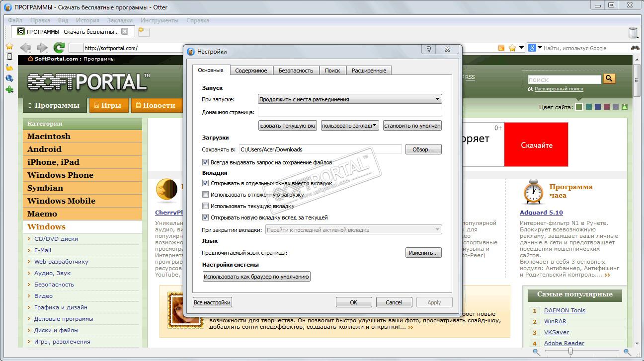Open the DAEMON Tools link

tap(564, 310)
